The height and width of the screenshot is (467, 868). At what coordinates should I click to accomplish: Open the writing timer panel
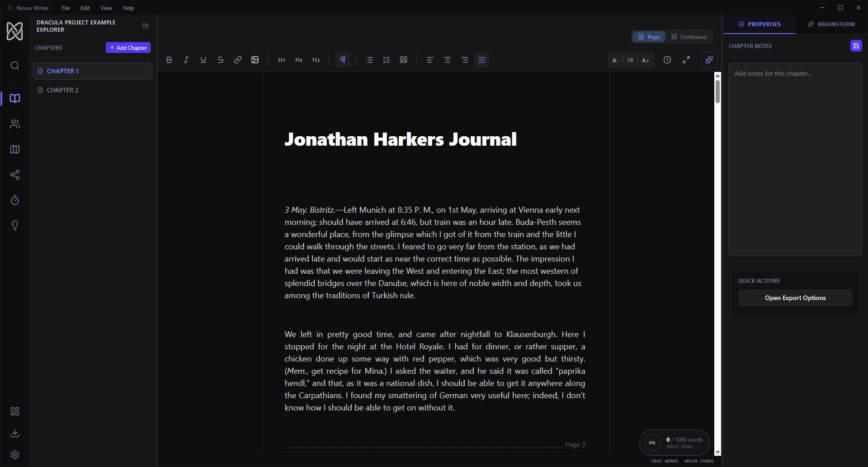pyautogui.click(x=15, y=200)
